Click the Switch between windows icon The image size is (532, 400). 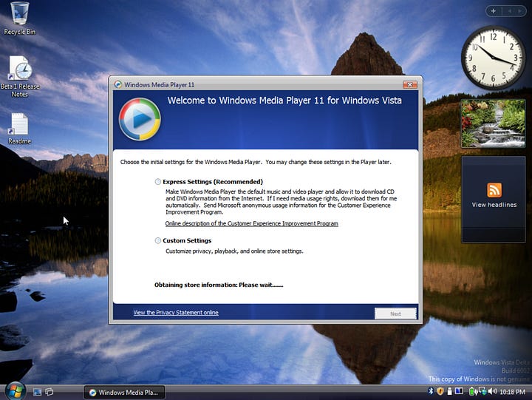(50, 392)
